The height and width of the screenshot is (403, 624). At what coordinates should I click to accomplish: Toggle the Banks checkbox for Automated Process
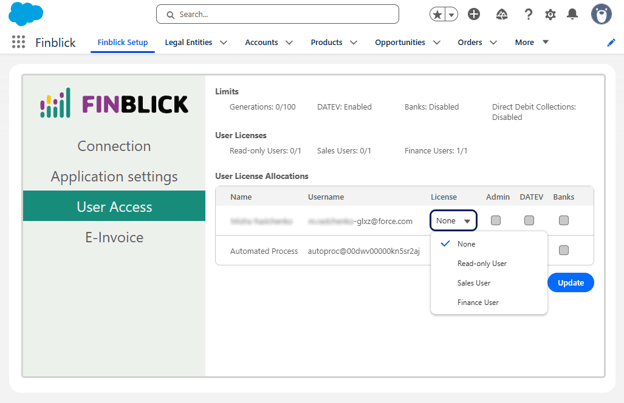[x=564, y=250]
